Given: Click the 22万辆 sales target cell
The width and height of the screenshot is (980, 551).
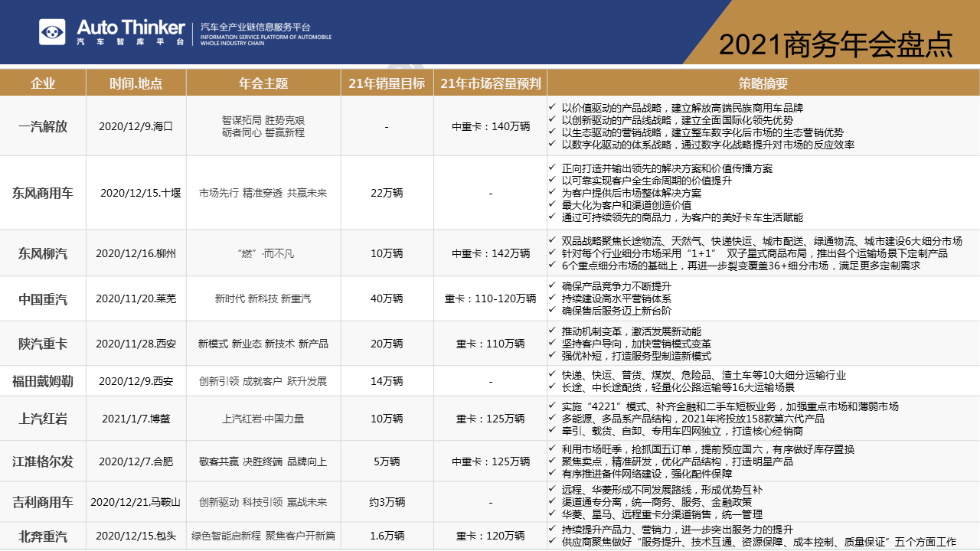Looking at the screenshot, I should pos(387,193).
